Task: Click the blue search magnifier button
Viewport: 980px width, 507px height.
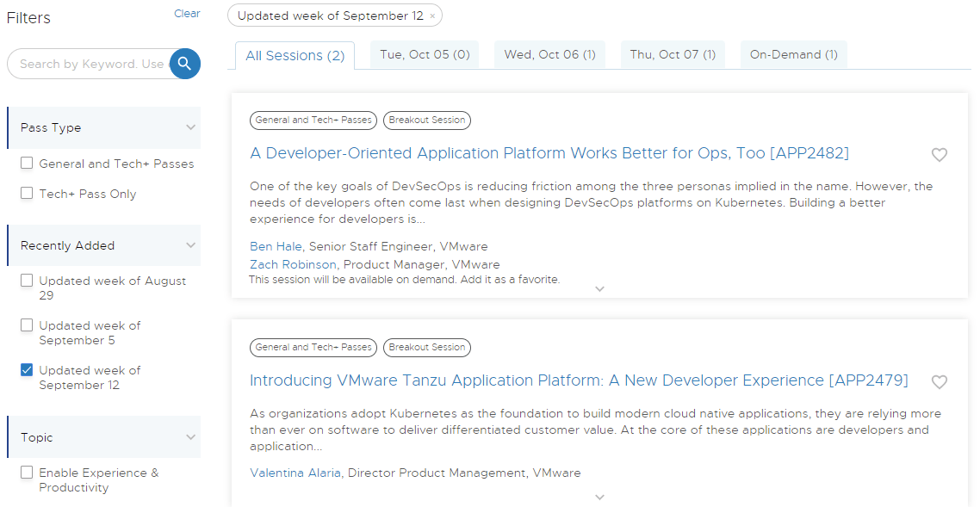Action: (x=185, y=64)
